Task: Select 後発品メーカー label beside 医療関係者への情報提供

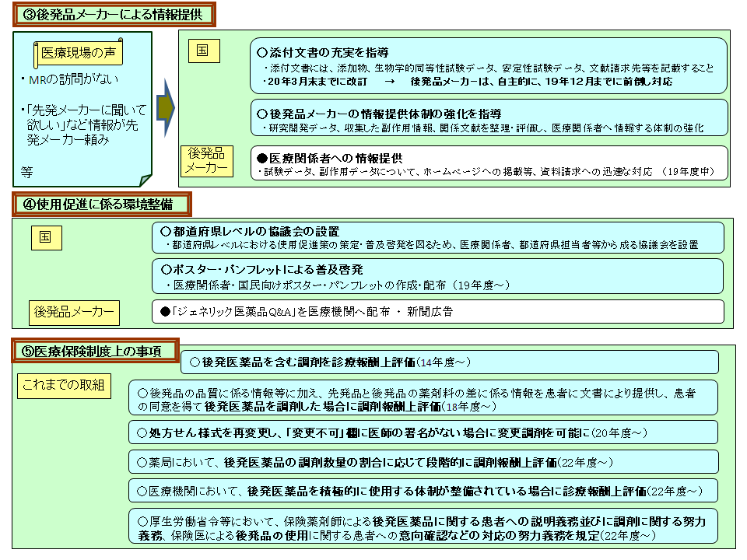Action: (206, 160)
